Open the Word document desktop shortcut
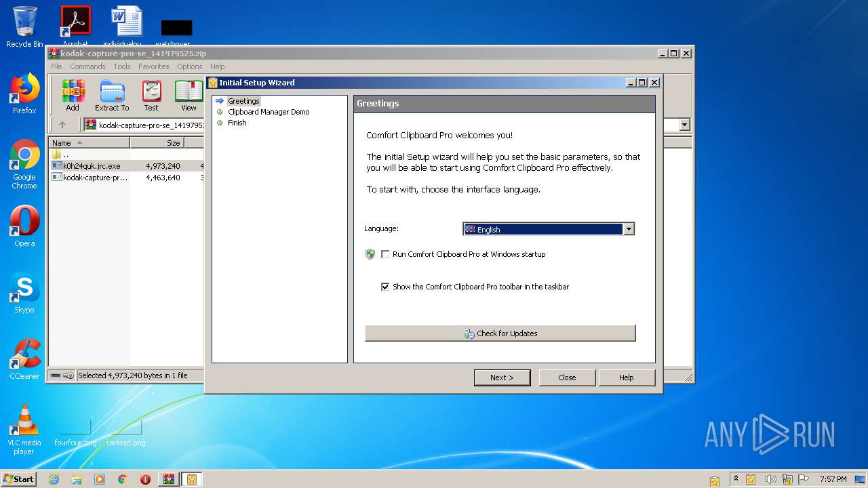 coord(127,26)
